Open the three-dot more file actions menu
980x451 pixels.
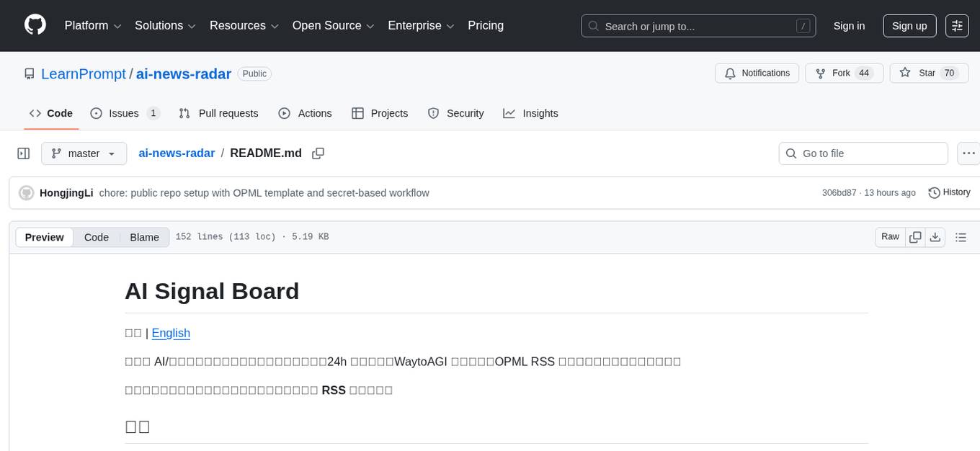[969, 153]
